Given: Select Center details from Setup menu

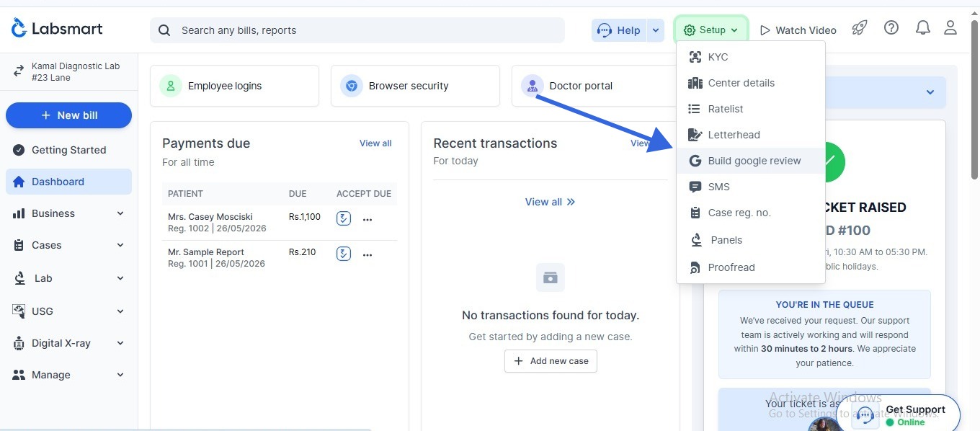Looking at the screenshot, I should click(x=751, y=83).
